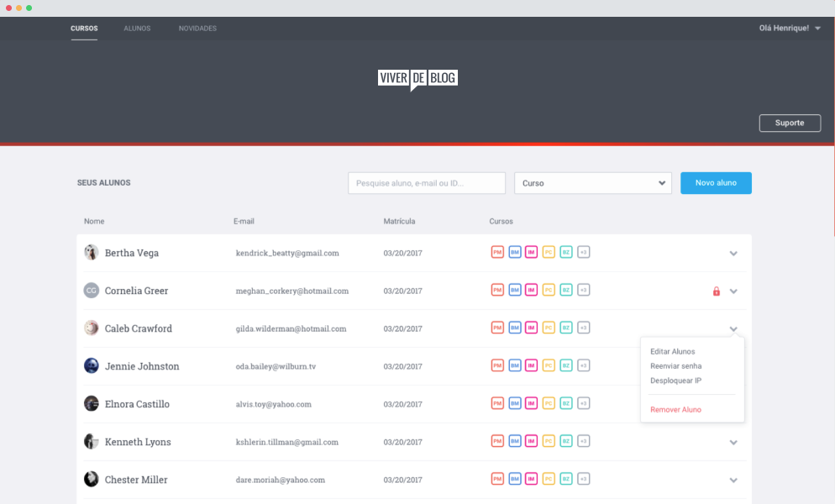Select Editar Alunos from the context menu
The height and width of the screenshot is (504, 835).
click(x=673, y=352)
